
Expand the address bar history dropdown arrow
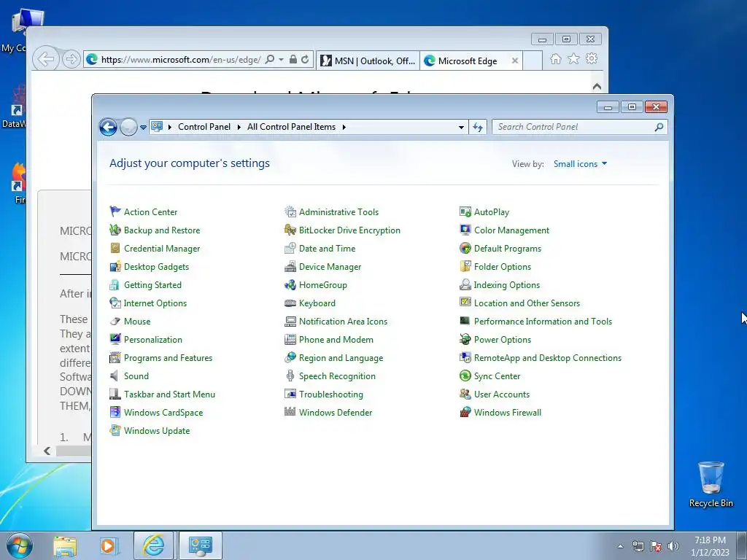coord(461,127)
